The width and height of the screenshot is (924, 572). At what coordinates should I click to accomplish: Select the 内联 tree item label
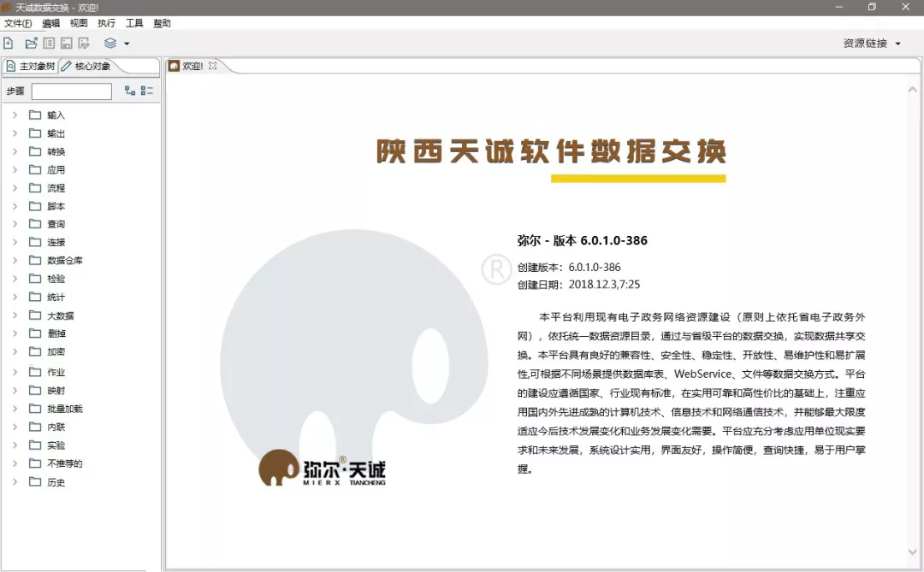click(x=56, y=428)
